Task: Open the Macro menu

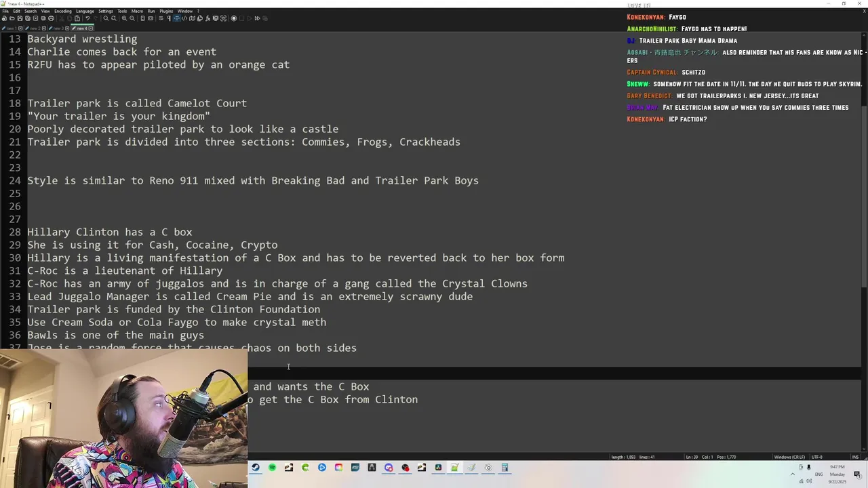Action: [x=137, y=11]
